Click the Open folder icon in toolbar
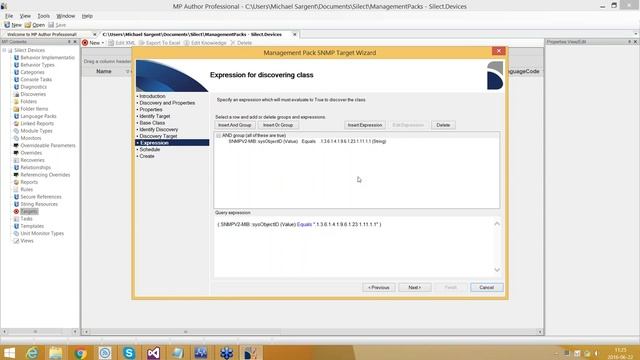Screen dimensions: 640x360 coord(28,25)
